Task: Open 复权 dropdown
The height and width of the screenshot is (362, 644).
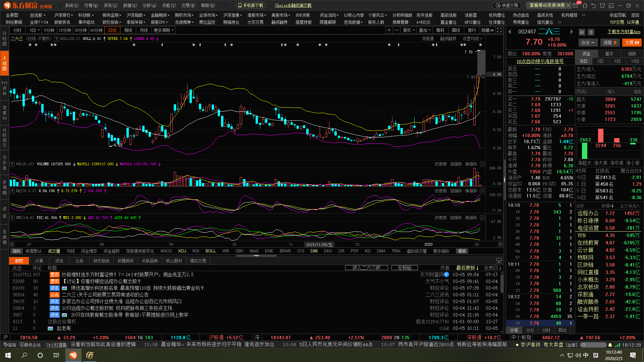Action: (409, 30)
